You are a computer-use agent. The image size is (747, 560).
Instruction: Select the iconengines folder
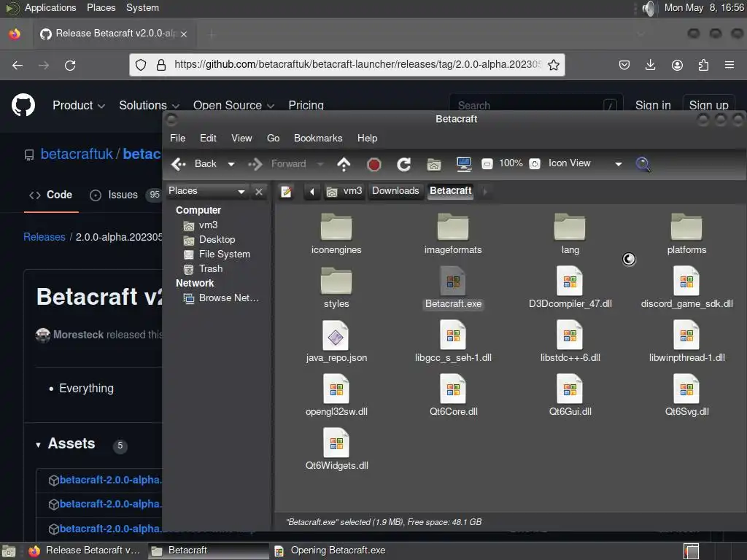point(336,234)
